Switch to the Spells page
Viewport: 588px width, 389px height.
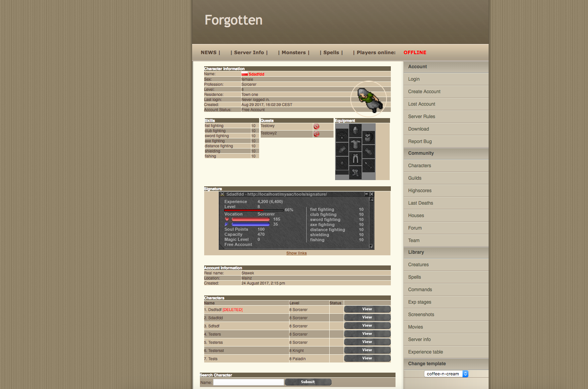tap(331, 53)
